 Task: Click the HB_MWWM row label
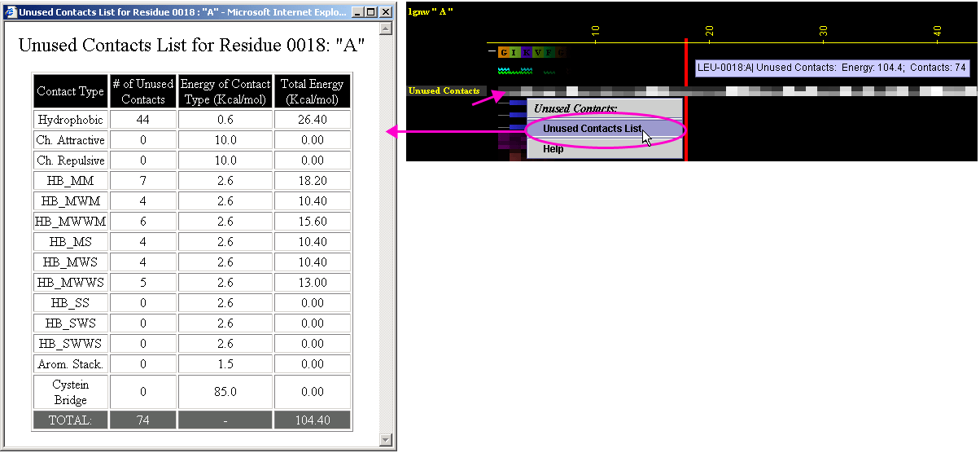tap(71, 222)
